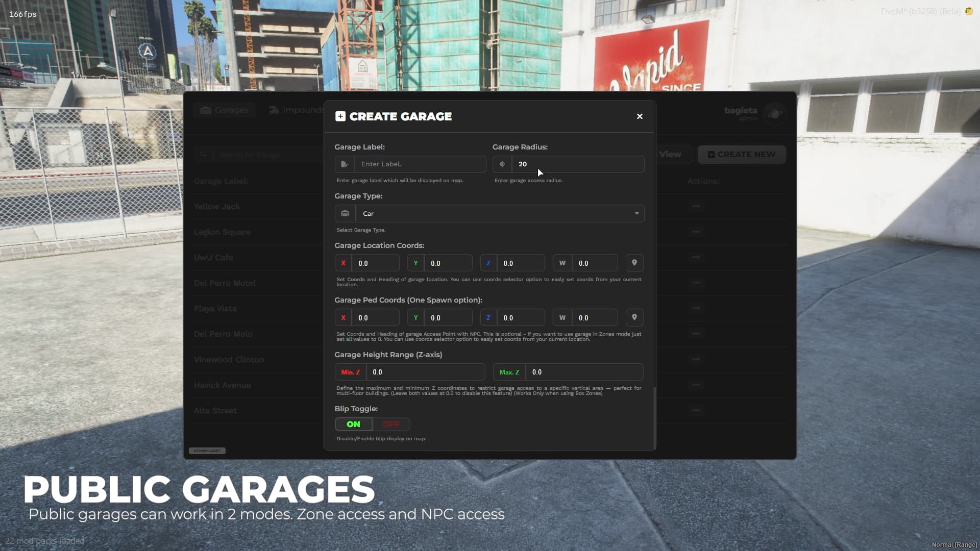Click Location Coords Y value field

[448, 263]
